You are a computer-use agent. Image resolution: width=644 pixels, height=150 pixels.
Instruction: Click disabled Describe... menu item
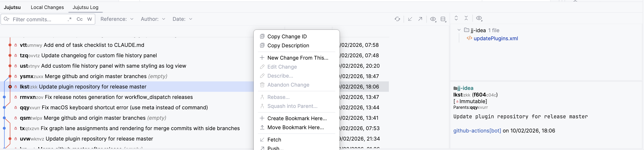click(x=296, y=76)
